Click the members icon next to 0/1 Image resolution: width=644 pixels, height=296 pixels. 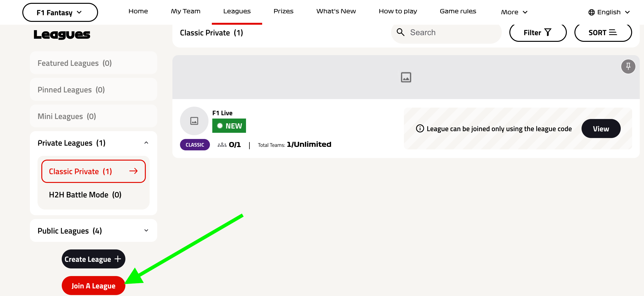click(222, 145)
